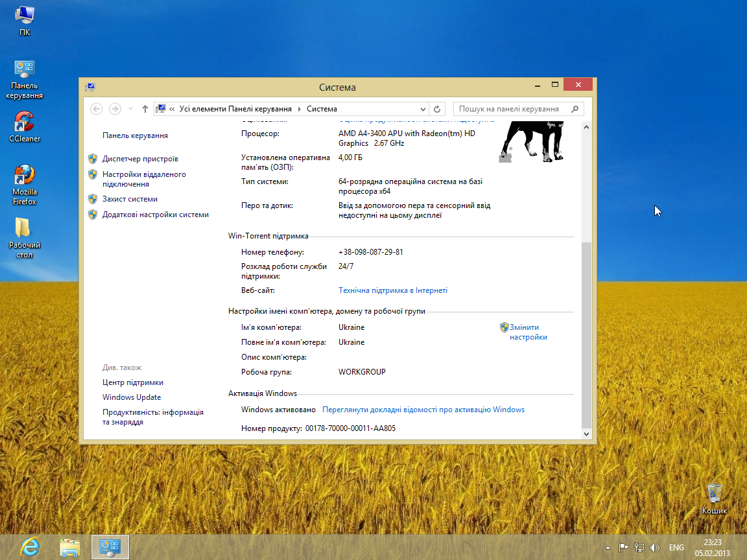
Task: Open Панель керування desktop shortcut
Action: (24, 80)
